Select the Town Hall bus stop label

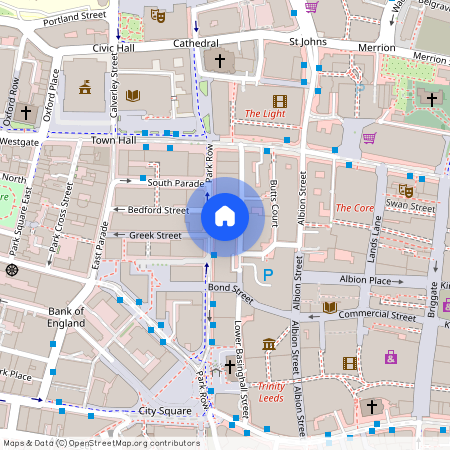click(114, 140)
